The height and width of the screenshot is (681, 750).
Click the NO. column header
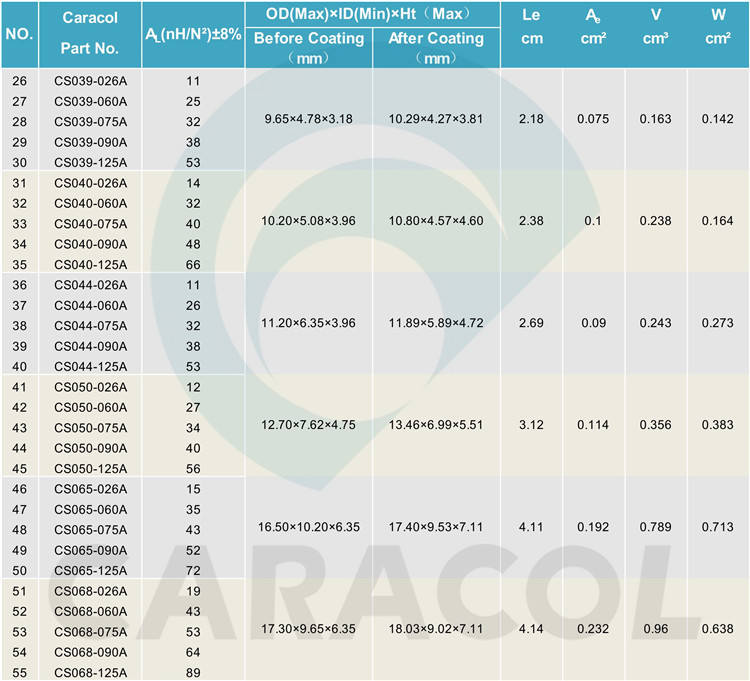pos(20,34)
